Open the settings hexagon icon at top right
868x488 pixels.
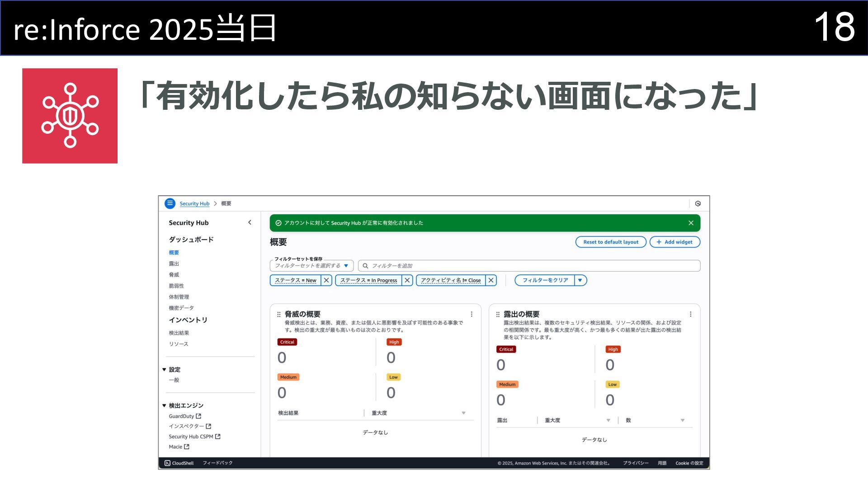(x=698, y=204)
